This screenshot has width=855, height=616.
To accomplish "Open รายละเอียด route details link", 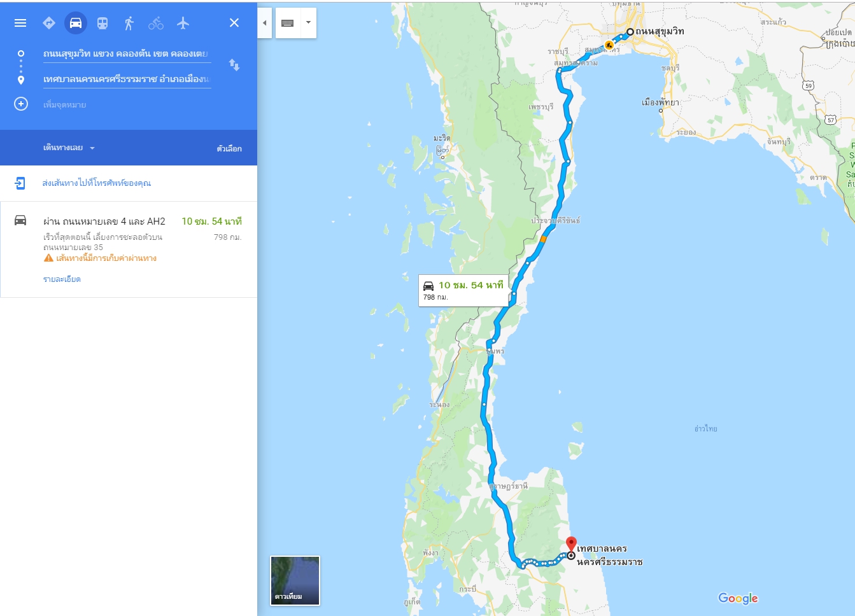I will pos(62,279).
